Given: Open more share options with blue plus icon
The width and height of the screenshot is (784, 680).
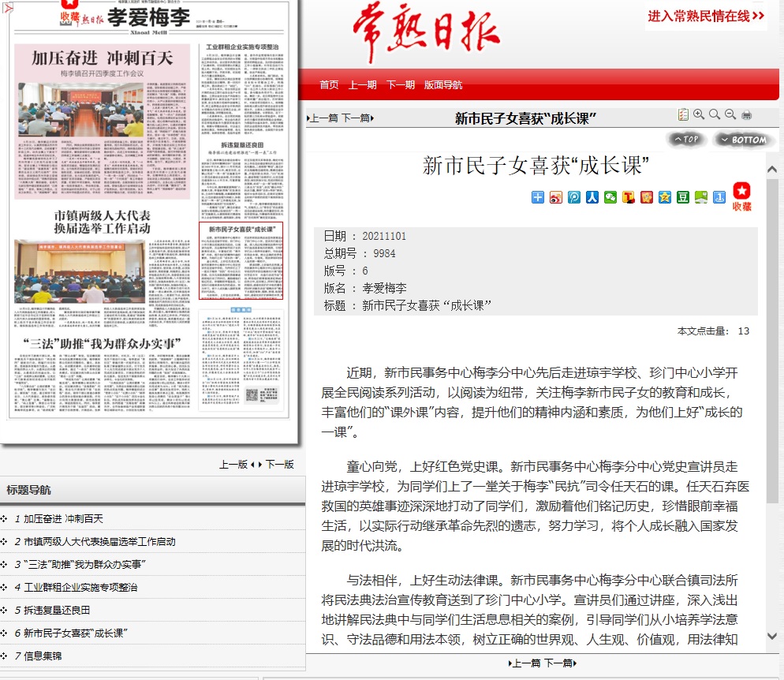Looking at the screenshot, I should click(x=538, y=197).
